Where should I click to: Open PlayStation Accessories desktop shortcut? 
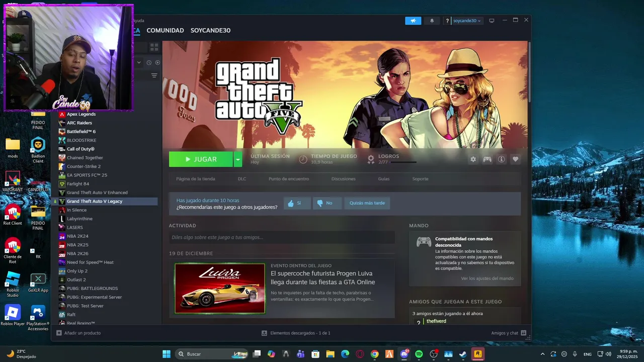click(x=38, y=318)
